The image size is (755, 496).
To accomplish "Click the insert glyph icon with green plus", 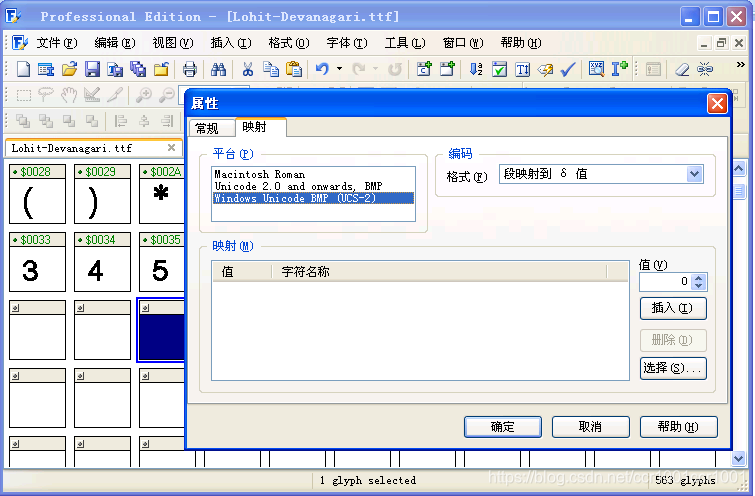I will [447, 69].
